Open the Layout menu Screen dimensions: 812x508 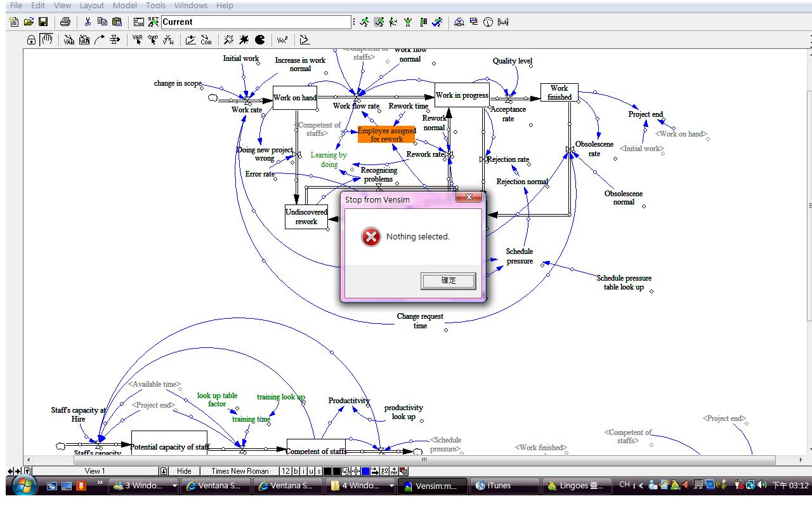pyautogui.click(x=92, y=5)
